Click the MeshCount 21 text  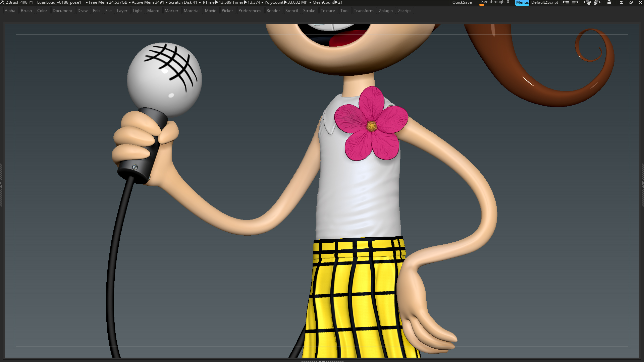327,2
